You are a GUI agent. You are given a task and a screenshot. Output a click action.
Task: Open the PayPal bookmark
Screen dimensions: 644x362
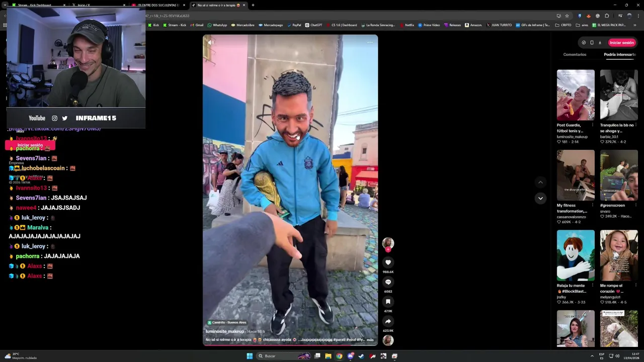click(x=294, y=25)
